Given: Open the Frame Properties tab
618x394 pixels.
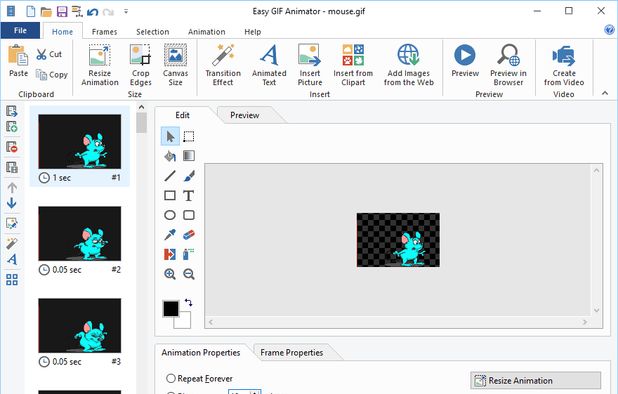Looking at the screenshot, I should 292,352.
